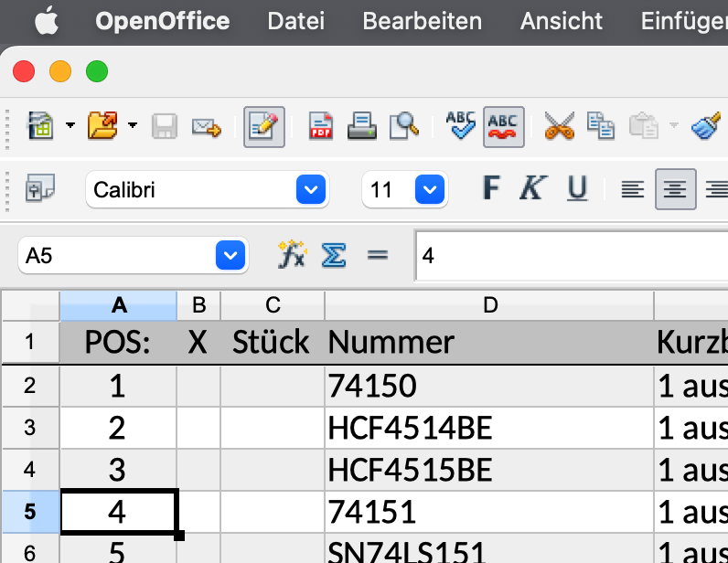
Task: Select cell D3 containing HCF4514BE
Action: [x=489, y=428]
